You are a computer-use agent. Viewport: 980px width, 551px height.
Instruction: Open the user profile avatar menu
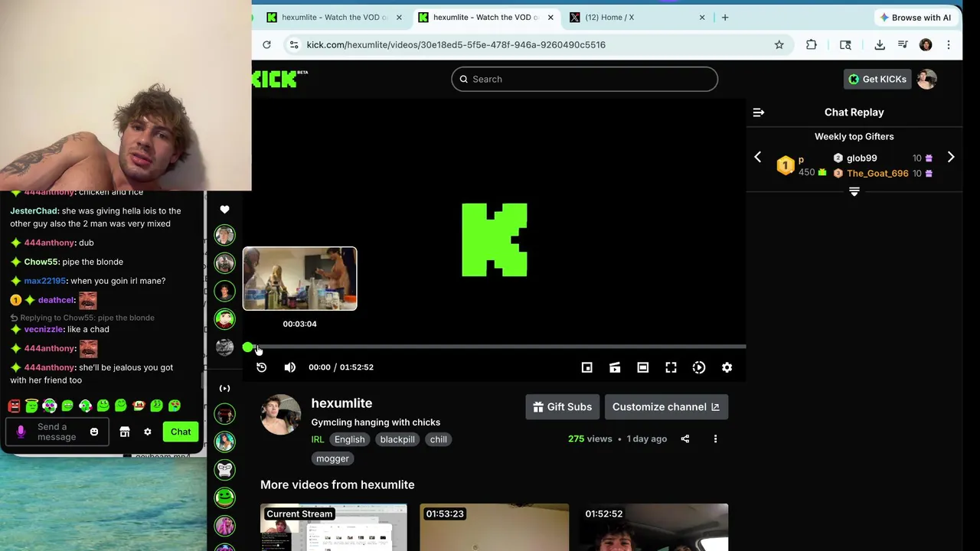point(927,79)
